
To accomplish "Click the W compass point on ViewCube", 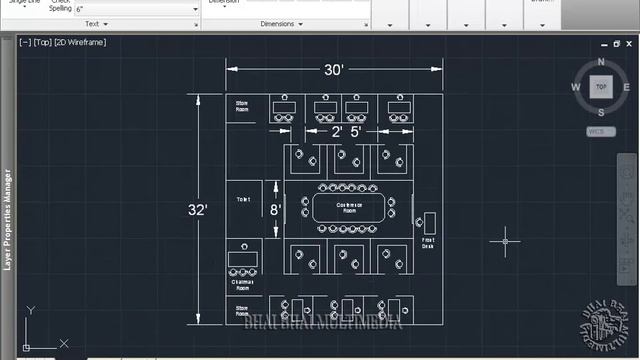I will coord(576,87).
